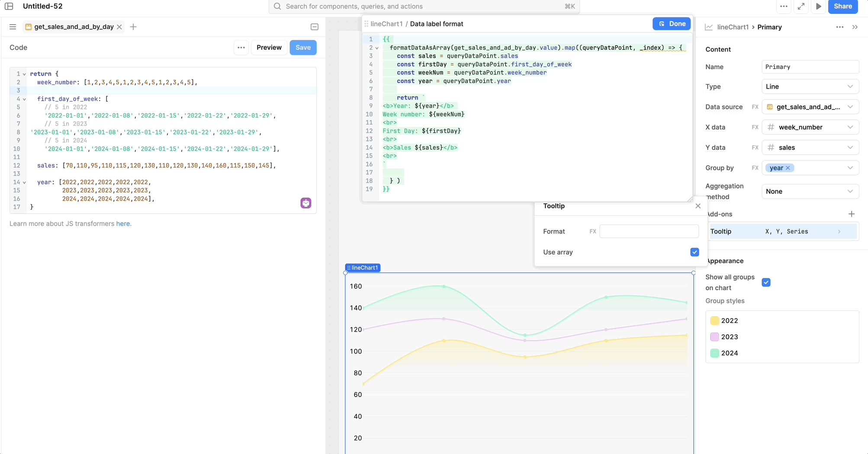The width and height of the screenshot is (868, 454).
Task: Toggle FX for Y data
Action: point(755,147)
